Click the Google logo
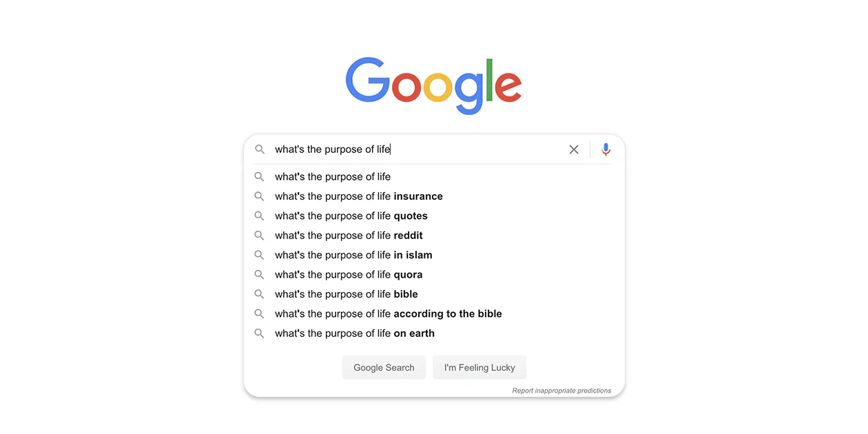The width and height of the screenshot is (868, 434). (434, 84)
